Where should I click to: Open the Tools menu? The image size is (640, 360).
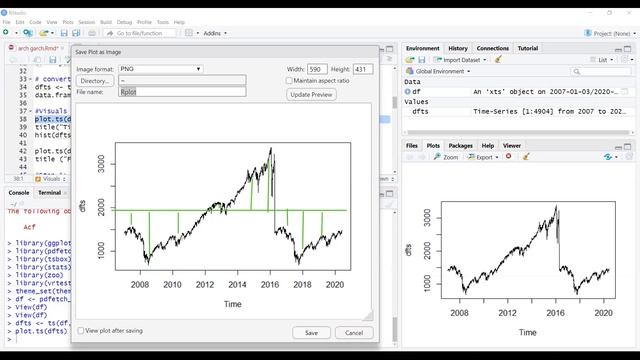tap(162, 22)
